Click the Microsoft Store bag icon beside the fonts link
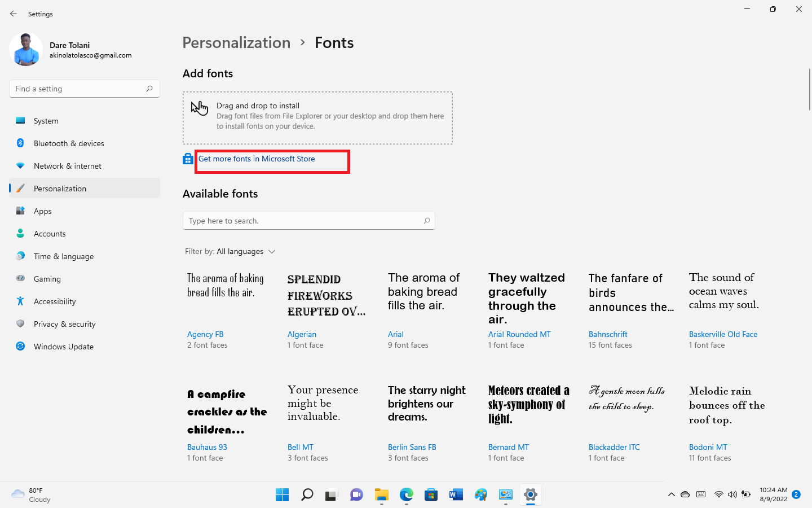 pyautogui.click(x=188, y=159)
